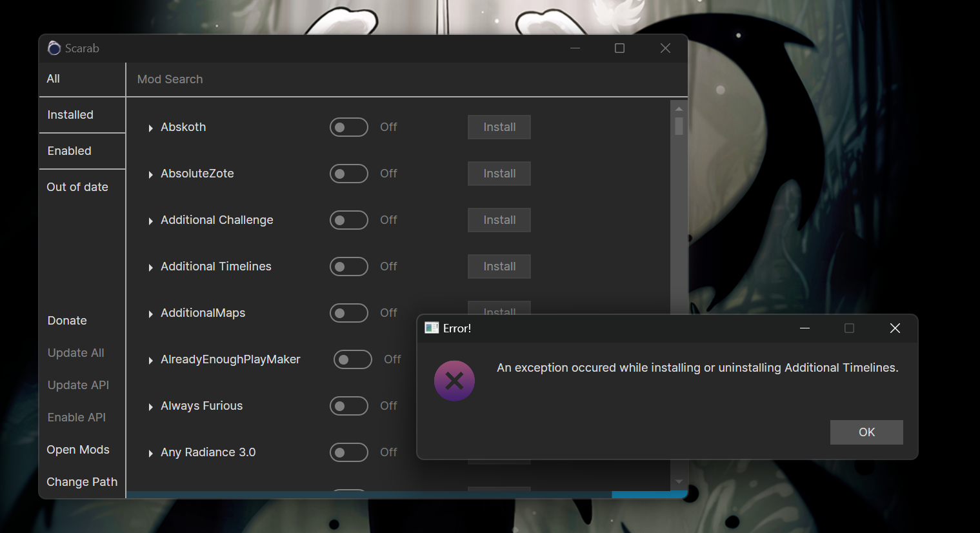The image size is (980, 533).
Task: Toggle the Abskoth mod on
Action: point(349,127)
